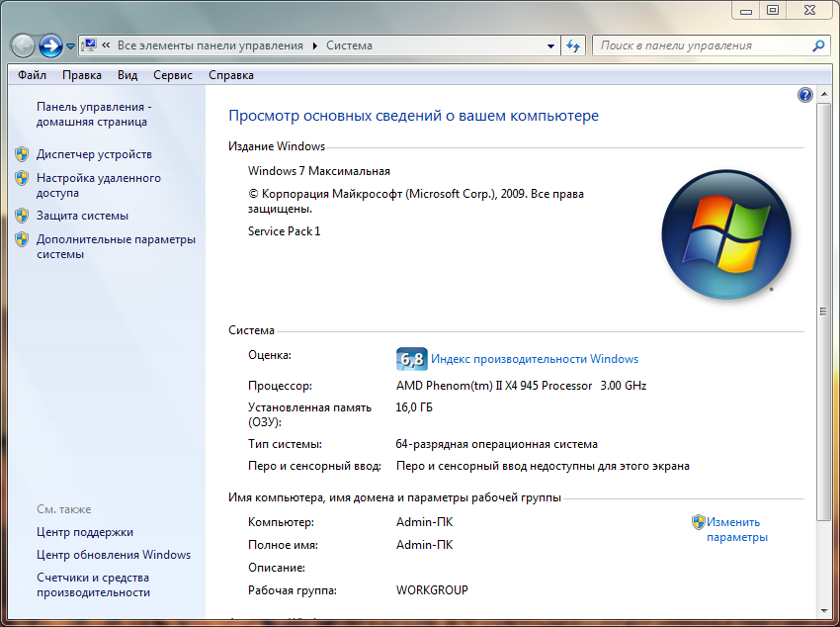Go back with the Back arrow button

click(x=23, y=46)
